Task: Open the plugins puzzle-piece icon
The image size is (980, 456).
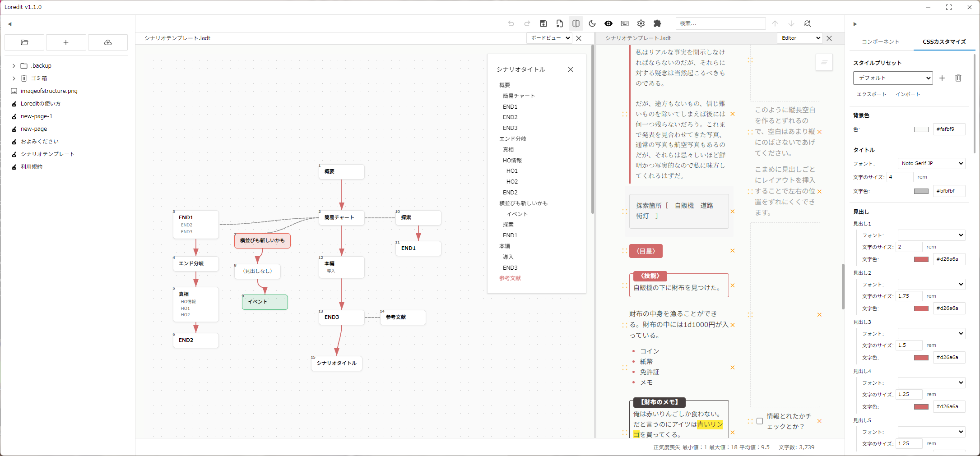Action: coord(657,23)
